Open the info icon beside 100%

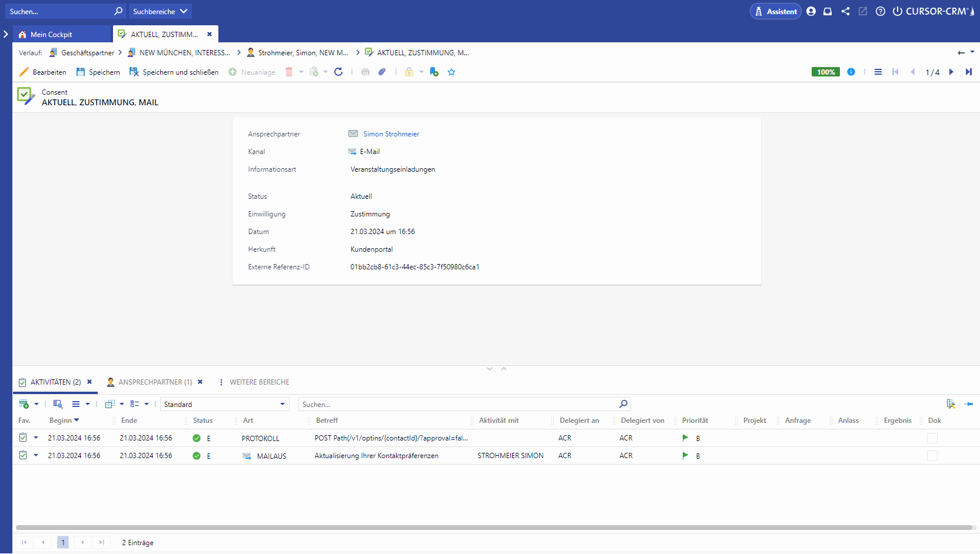tap(851, 72)
